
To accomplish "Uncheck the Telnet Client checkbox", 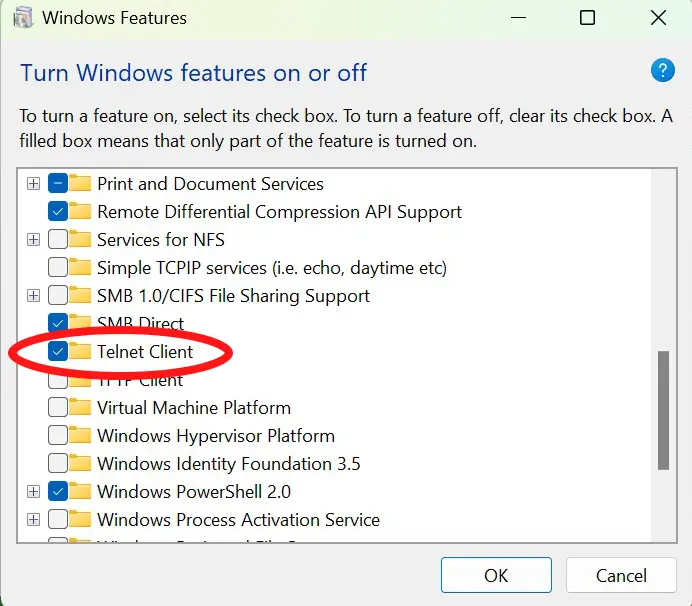I will 58,351.
